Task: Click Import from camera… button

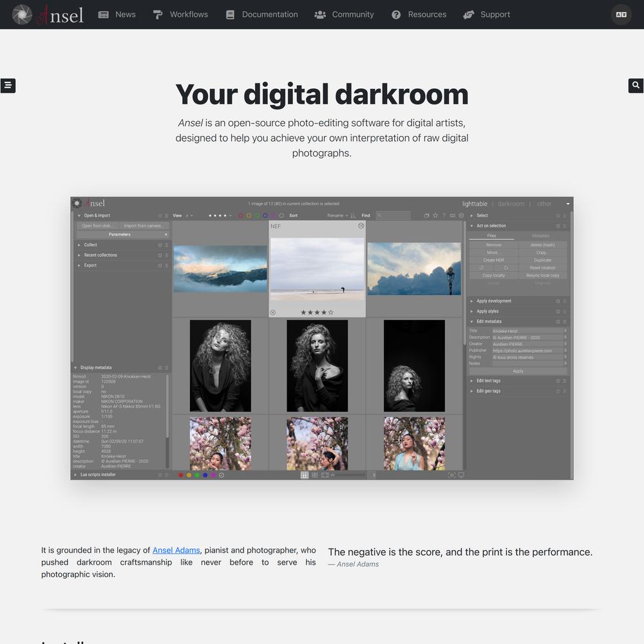Action: click(x=144, y=225)
